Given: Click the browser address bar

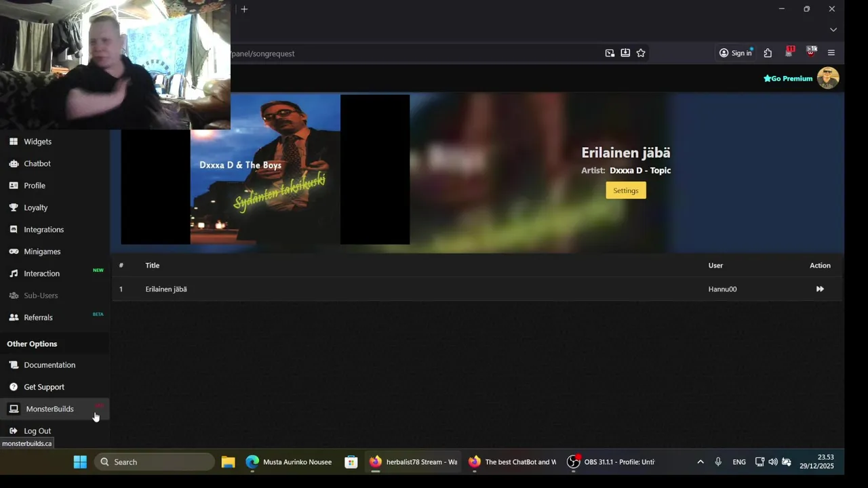Looking at the screenshot, I should [x=414, y=54].
